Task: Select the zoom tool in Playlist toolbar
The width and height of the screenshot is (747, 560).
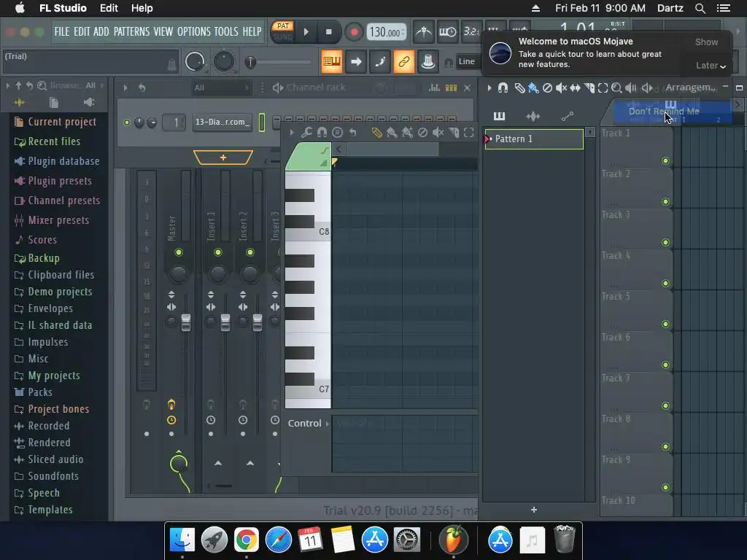Action: (616, 87)
